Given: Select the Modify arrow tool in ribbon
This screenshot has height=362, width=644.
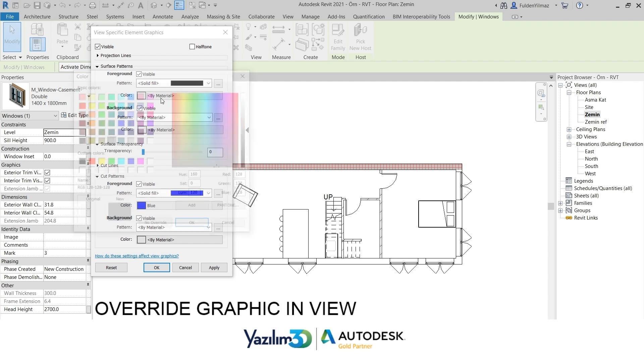Looking at the screenshot, I should tap(12, 37).
